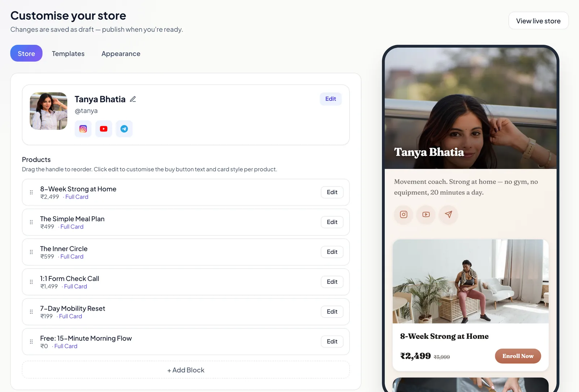Grab the drag handle for Free: 15-Minute Morning Flow

coord(31,341)
